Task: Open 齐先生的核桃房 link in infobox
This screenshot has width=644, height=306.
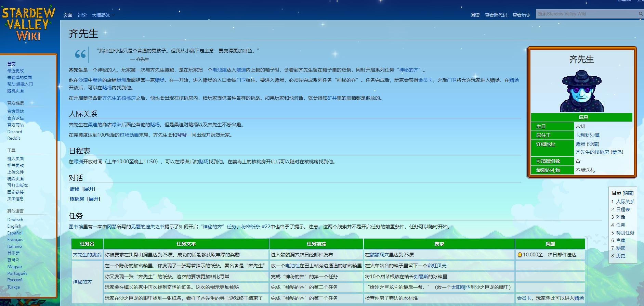Action: point(592,152)
